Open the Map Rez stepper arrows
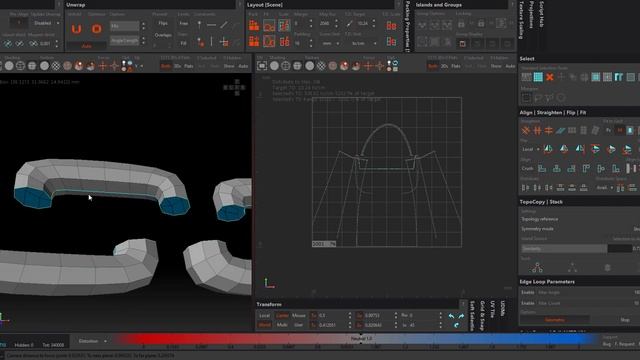Image resolution: width=640 pixels, height=360 pixels. click(336, 23)
